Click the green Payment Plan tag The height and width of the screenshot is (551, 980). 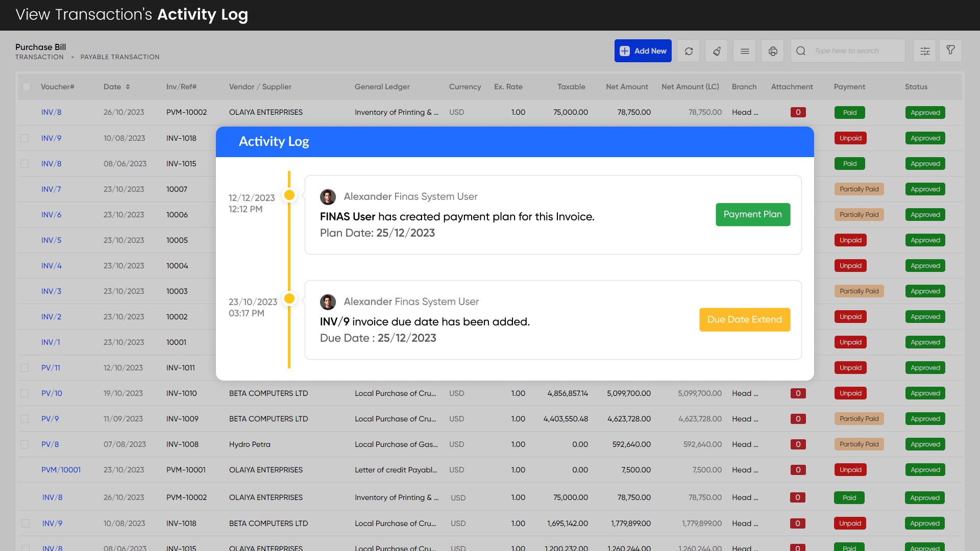click(752, 214)
